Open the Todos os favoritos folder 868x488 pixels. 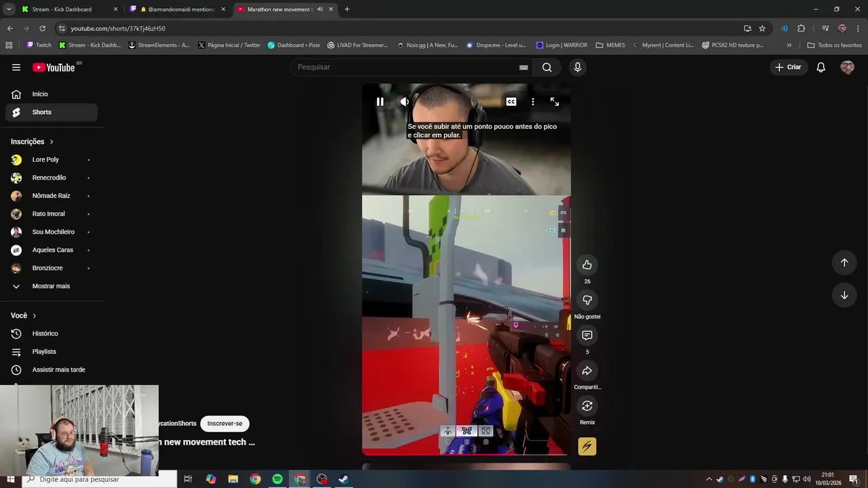click(834, 45)
